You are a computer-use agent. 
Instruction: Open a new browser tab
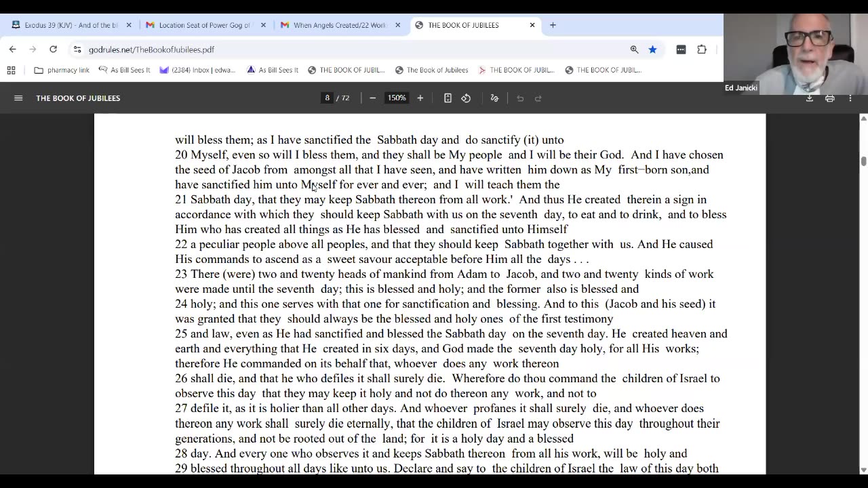(x=553, y=25)
